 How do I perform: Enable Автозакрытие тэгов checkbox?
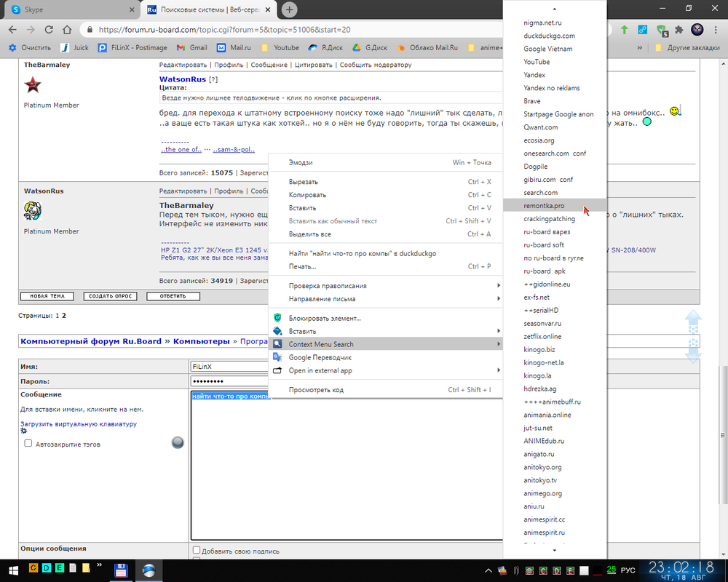(x=28, y=443)
